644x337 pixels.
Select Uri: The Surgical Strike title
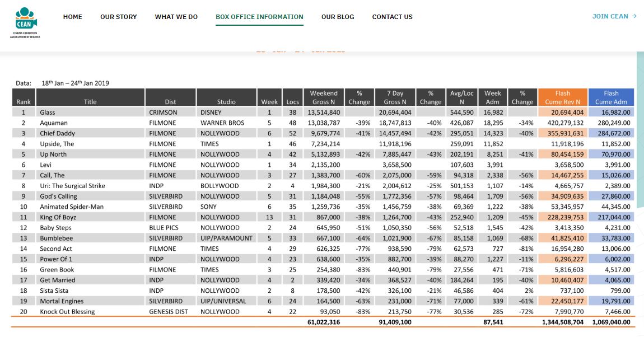(72, 186)
